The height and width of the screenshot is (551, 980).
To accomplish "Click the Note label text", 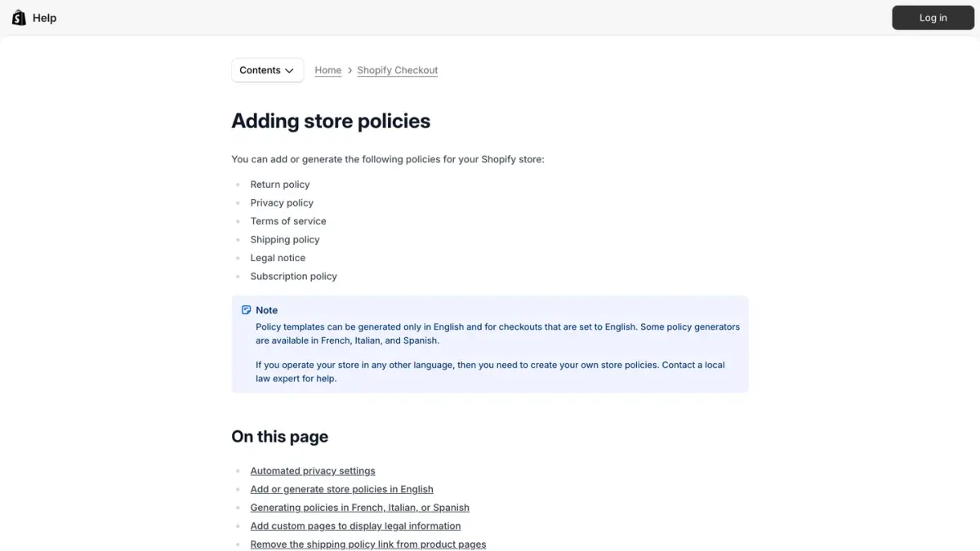I will [x=266, y=310].
